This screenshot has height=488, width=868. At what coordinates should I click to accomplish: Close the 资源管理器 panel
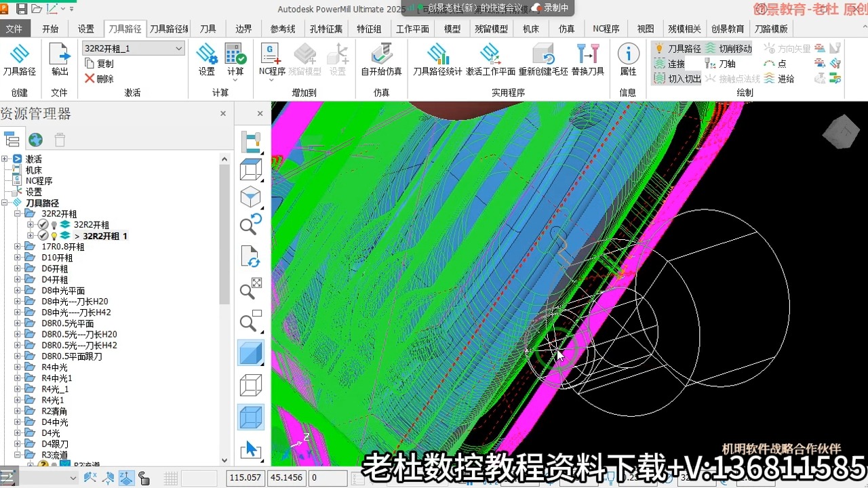coord(224,114)
